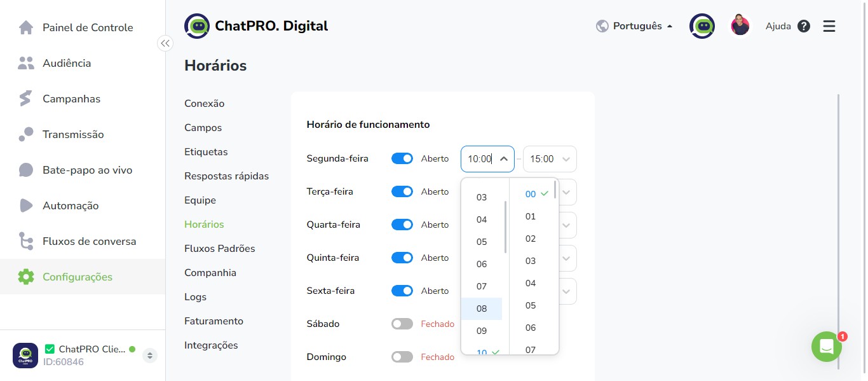868x381 pixels.
Task: Select minute 00 in the time picker
Action: [x=531, y=194]
